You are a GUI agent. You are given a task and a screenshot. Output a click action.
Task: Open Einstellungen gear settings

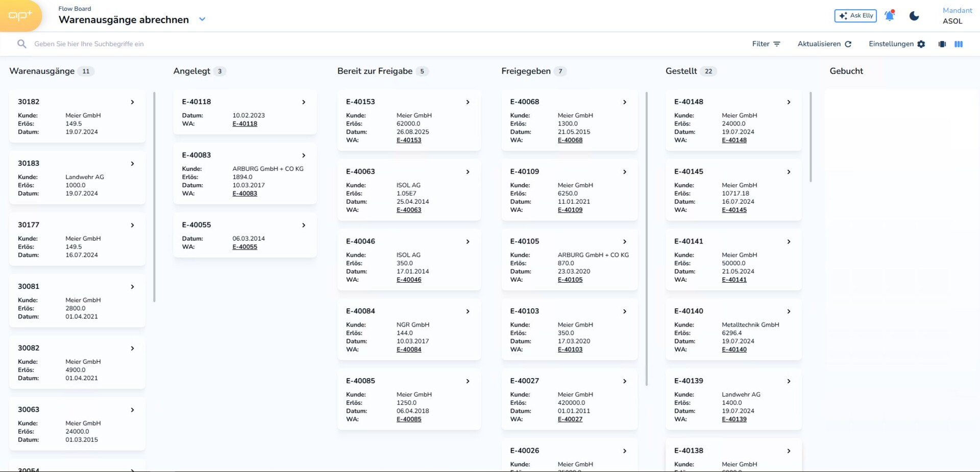tap(897, 44)
